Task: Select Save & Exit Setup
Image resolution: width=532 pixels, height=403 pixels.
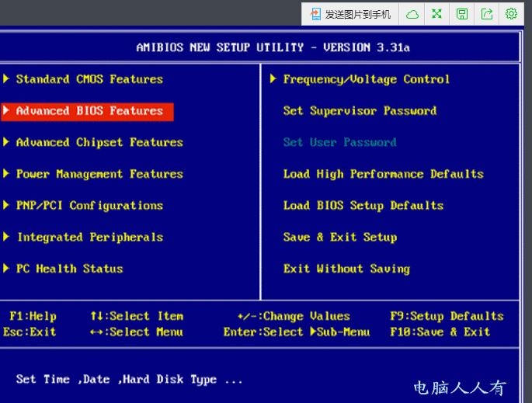Action: tap(340, 237)
